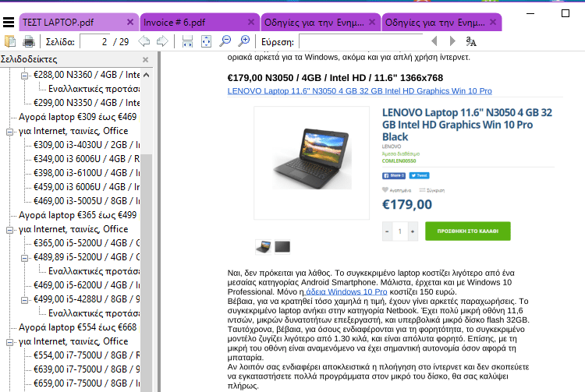This screenshot has width=585, height=392.
Task: Print the document using printer icon
Action: tap(29, 41)
